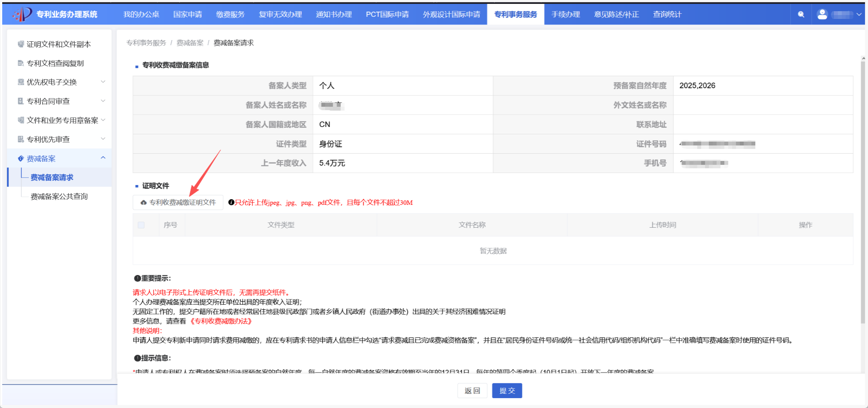Open the user account dropdown at top right
This screenshot has width=868, height=408.
tap(859, 14)
